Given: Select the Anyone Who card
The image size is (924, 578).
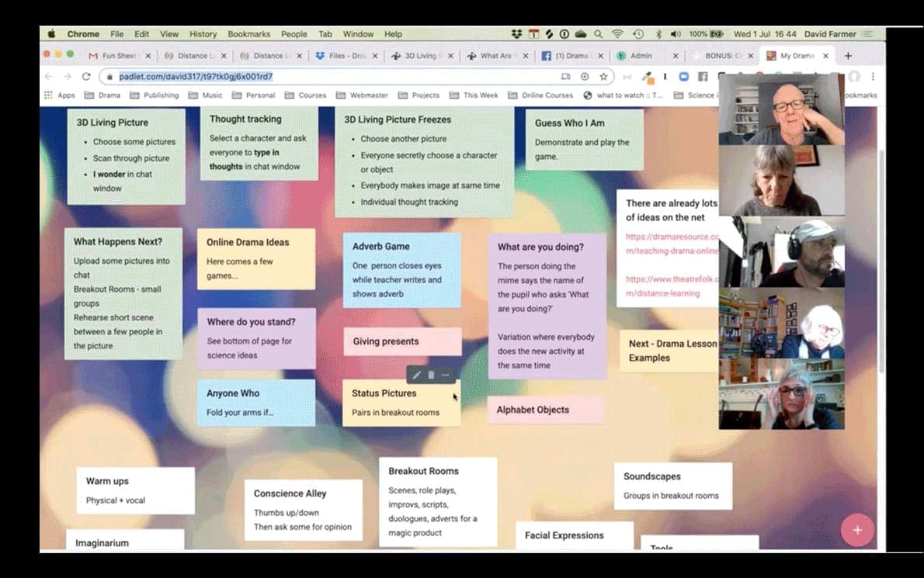Looking at the screenshot, I should coord(255,403).
